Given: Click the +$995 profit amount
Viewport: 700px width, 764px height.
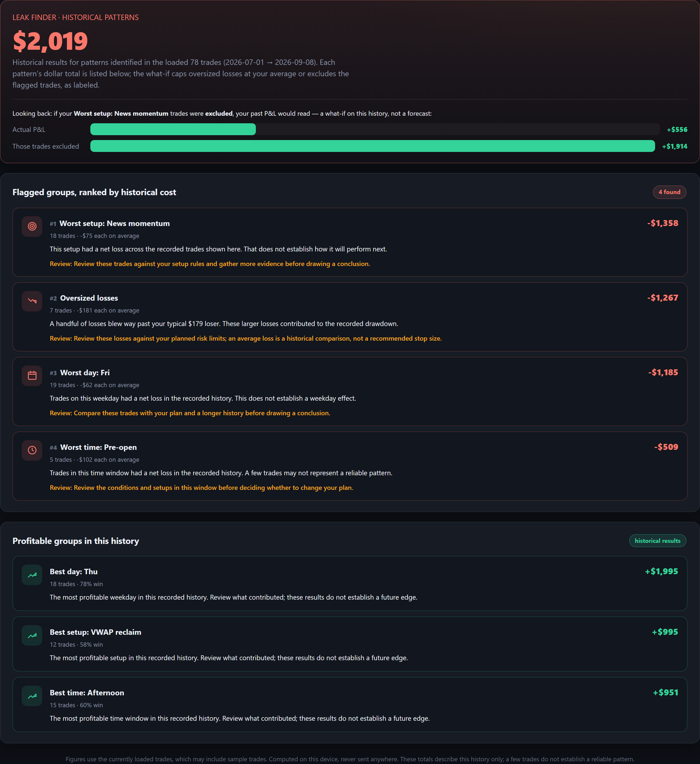Looking at the screenshot, I should (x=665, y=632).
